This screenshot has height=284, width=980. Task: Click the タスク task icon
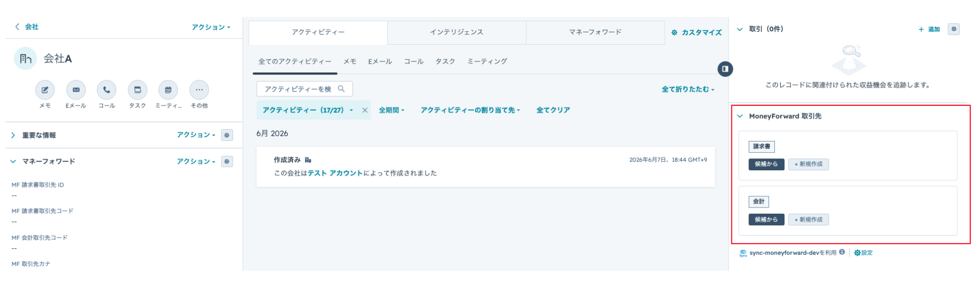pos(137,90)
